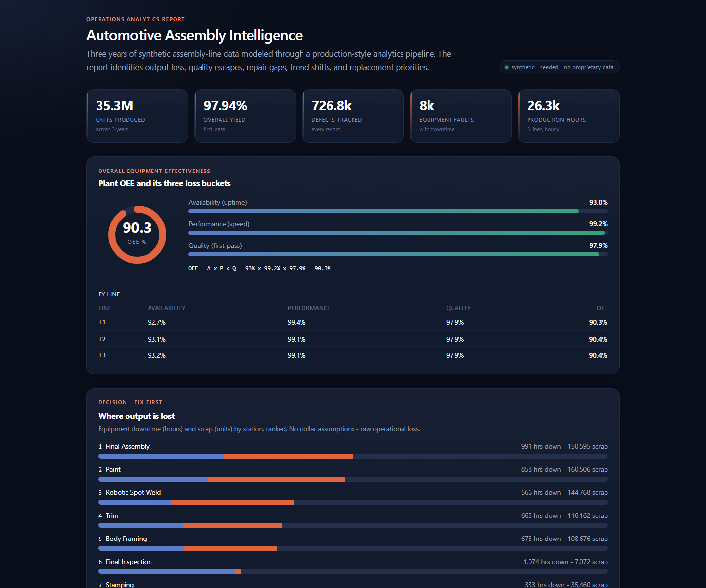Screen dimensions: 706x588
Task: Click 1,074 hrs down - 7,072 scrap text
Action: point(566,562)
